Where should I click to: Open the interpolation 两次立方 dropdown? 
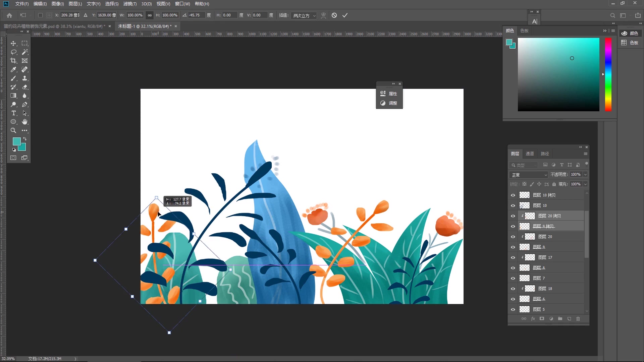pos(304,15)
